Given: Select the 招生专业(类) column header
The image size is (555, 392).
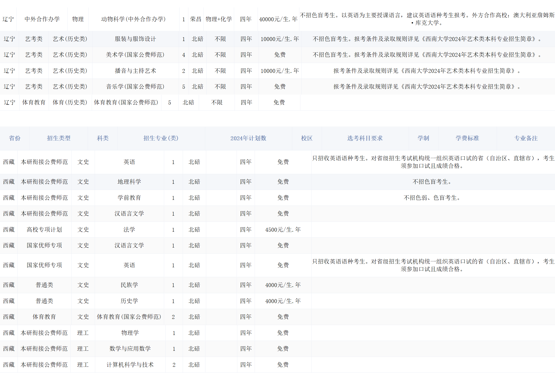Looking at the screenshot, I should 161,138.
